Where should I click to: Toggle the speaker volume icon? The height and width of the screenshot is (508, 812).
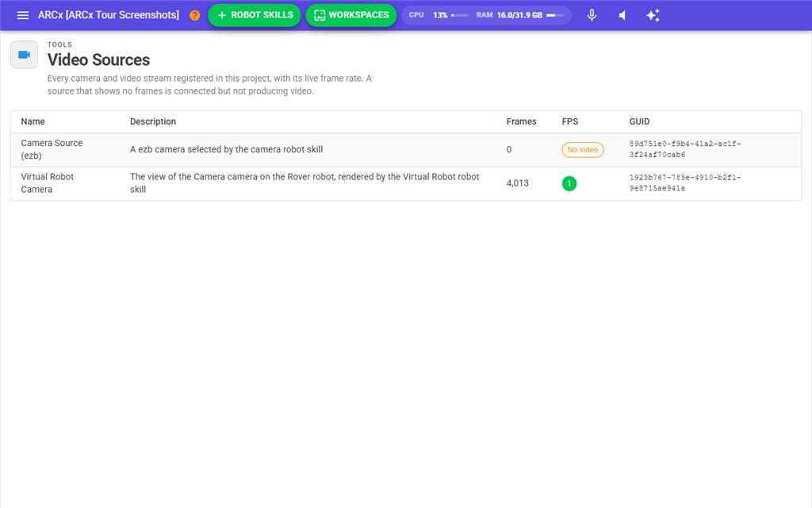pyautogui.click(x=622, y=15)
